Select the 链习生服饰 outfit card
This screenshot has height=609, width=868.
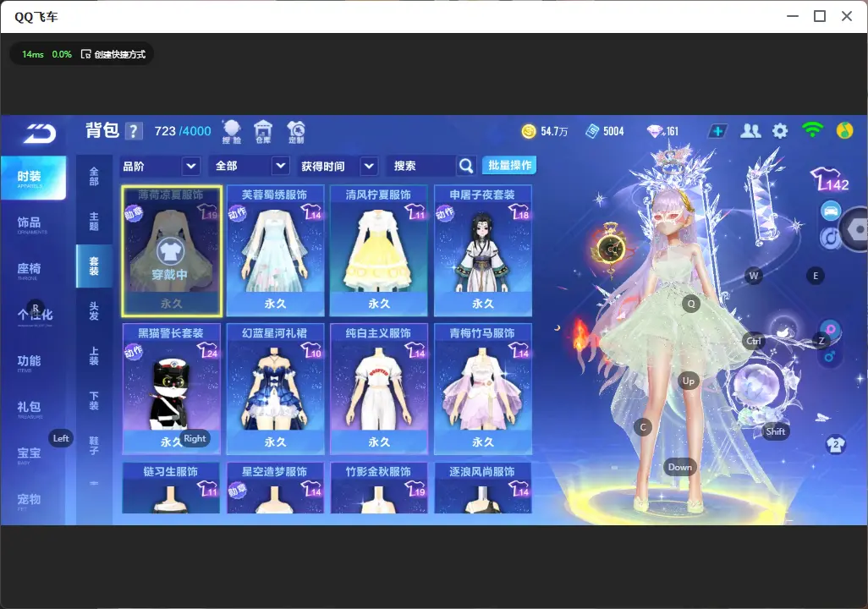[172, 488]
